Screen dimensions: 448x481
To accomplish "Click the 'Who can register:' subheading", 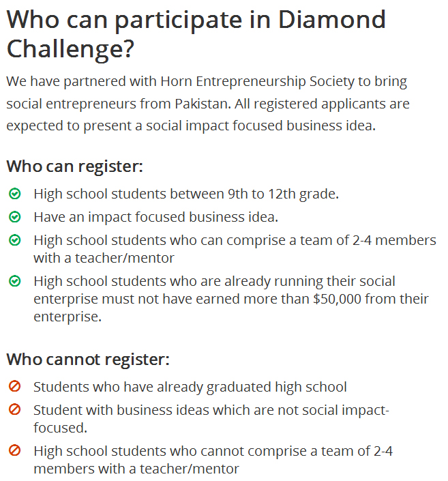I will (74, 166).
